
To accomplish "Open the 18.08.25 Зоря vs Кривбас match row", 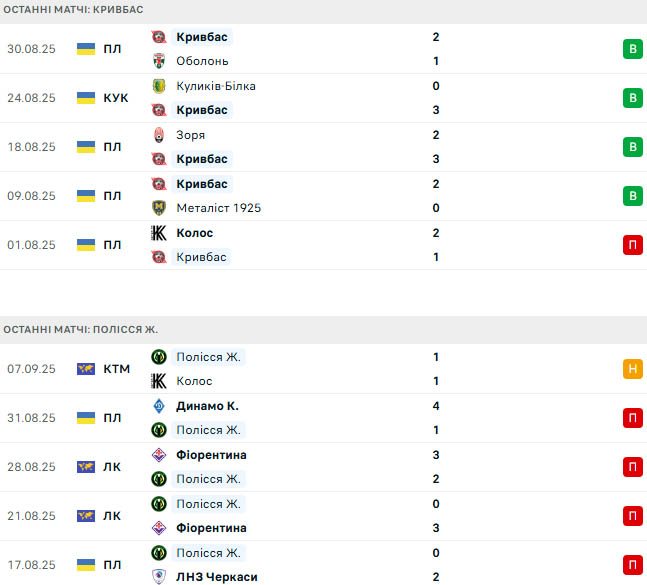I will point(300,147).
